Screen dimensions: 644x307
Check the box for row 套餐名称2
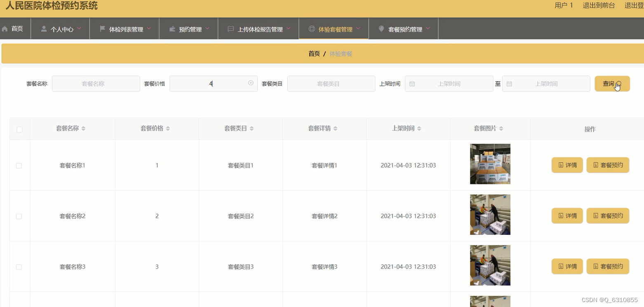19,216
